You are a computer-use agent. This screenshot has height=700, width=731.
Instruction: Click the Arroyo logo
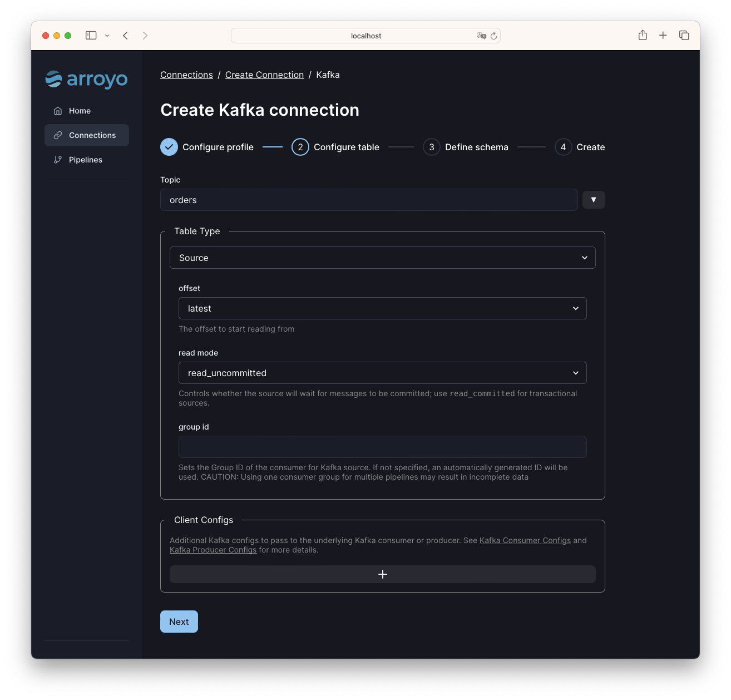coord(86,80)
